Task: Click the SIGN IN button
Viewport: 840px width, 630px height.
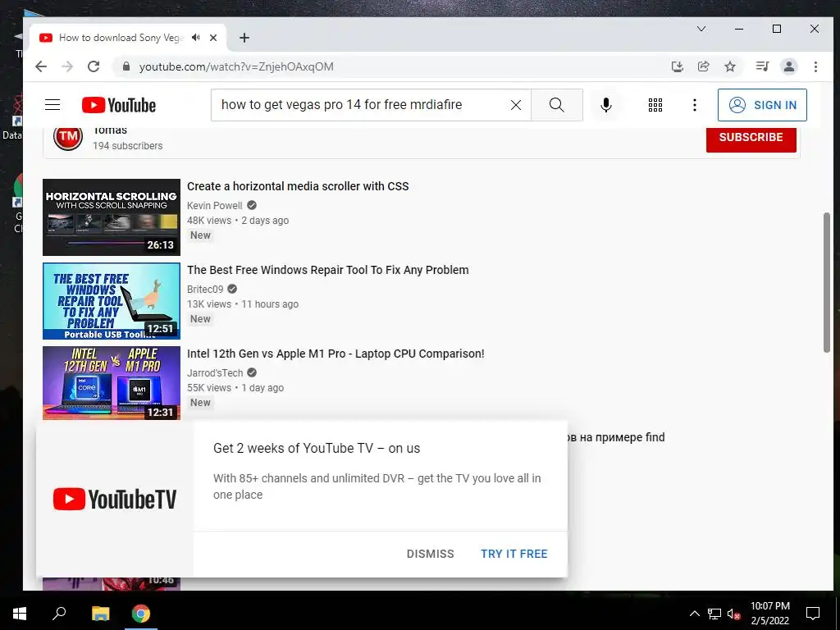Action: [762, 105]
